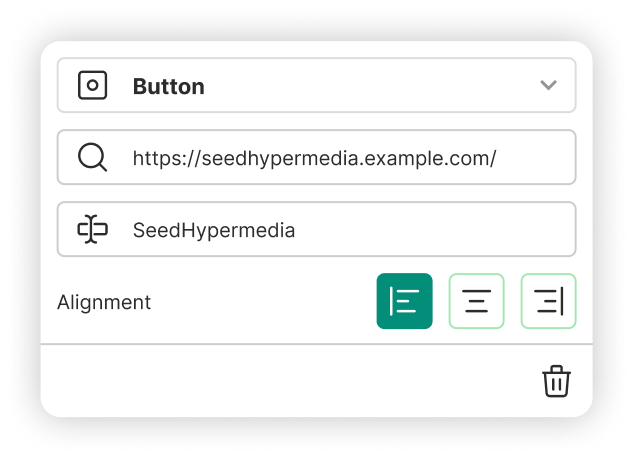Click the text cursor label icon

coord(92,230)
